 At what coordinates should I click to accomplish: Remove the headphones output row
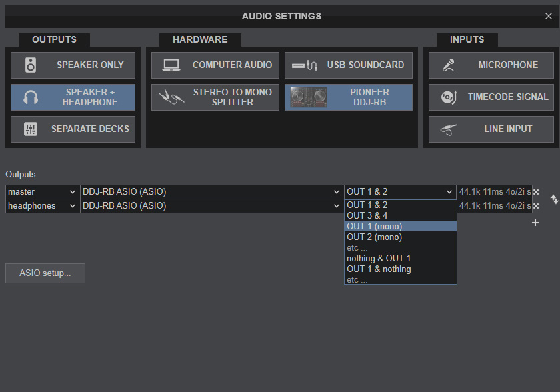click(536, 206)
